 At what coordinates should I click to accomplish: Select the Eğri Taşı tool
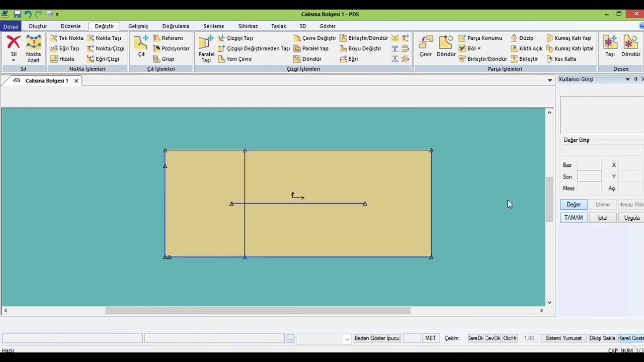click(x=65, y=49)
